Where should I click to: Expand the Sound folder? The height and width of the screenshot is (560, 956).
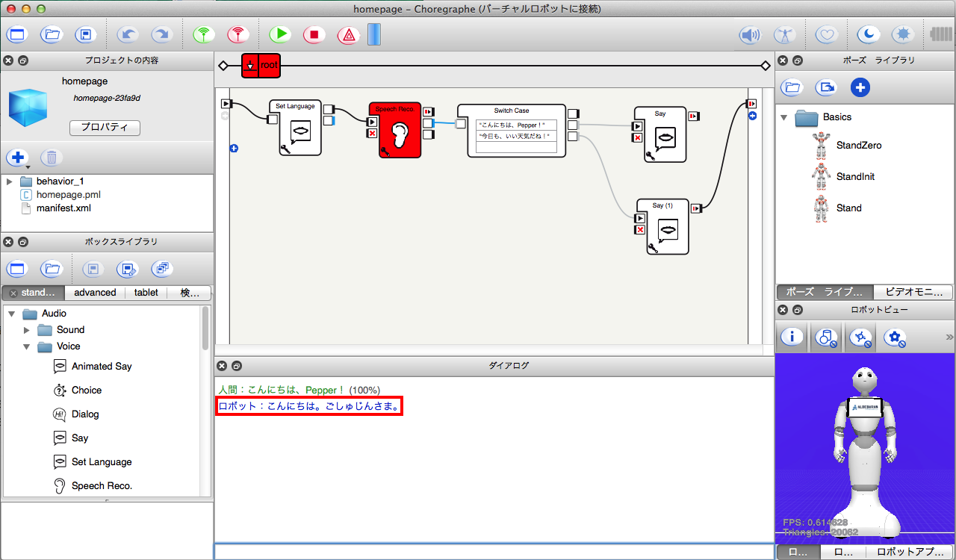27,330
